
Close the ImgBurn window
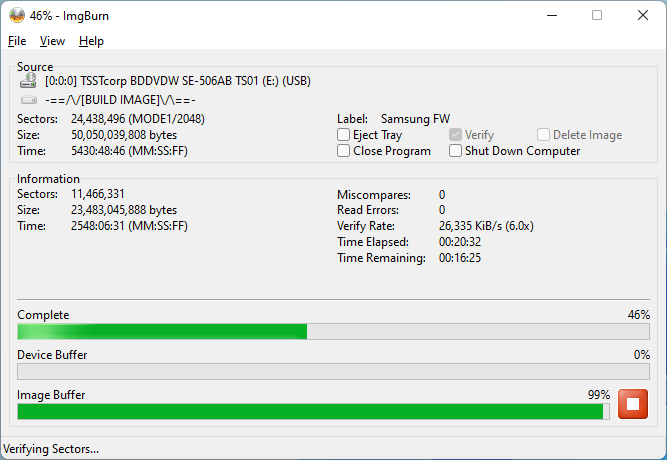[643, 15]
